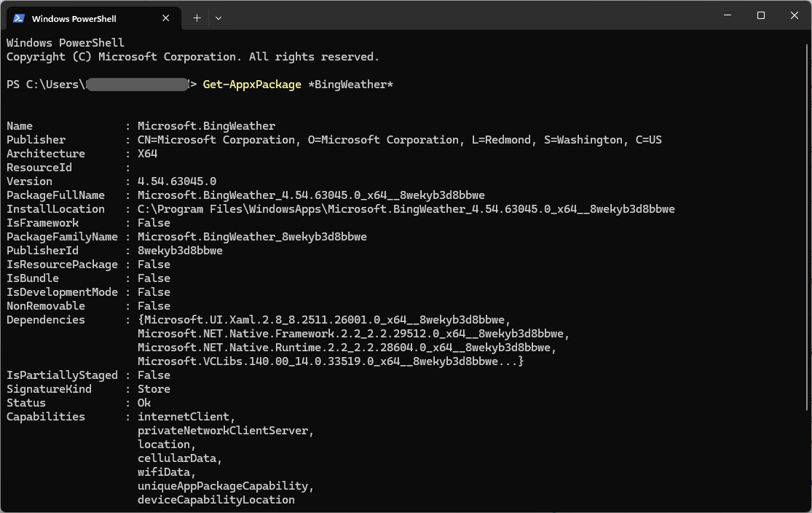Click the PowerShell icon on the tab
The width and height of the screenshot is (812, 513).
pyautogui.click(x=19, y=18)
